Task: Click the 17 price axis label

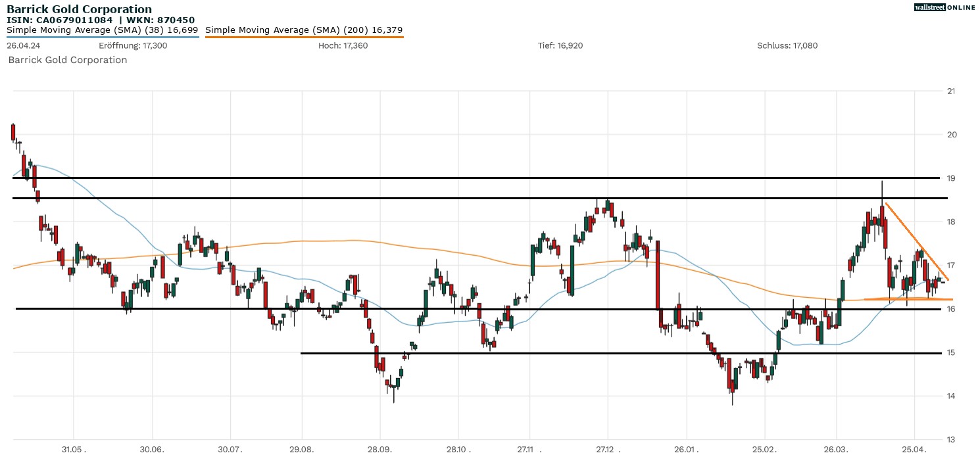Action: 950,266
